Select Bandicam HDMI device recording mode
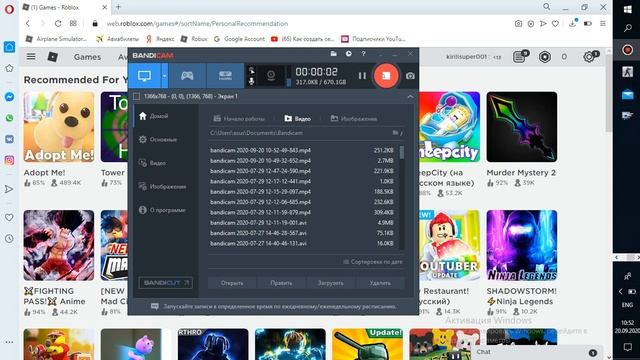Image resolution: width=640 pixels, height=360 pixels. [x=225, y=76]
